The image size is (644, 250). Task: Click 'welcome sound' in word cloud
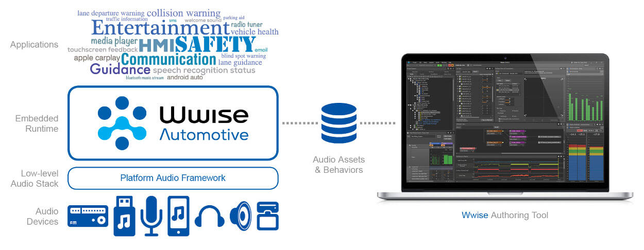click(x=203, y=21)
